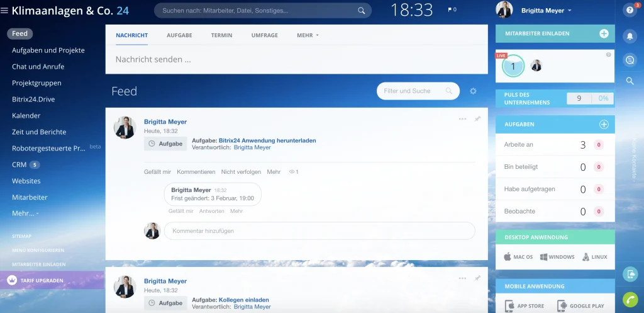644x313 pixels.
Task: Open Bitrix24 Anwendung herunterladen task link
Action: click(267, 140)
